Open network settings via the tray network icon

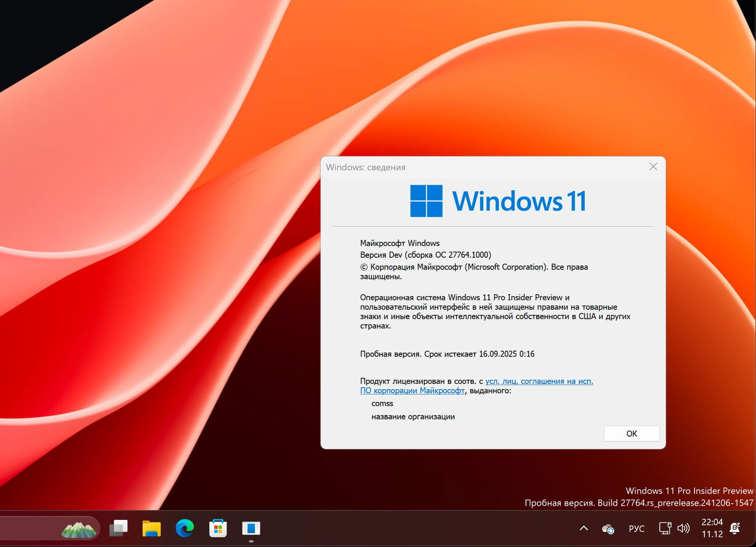[665, 528]
